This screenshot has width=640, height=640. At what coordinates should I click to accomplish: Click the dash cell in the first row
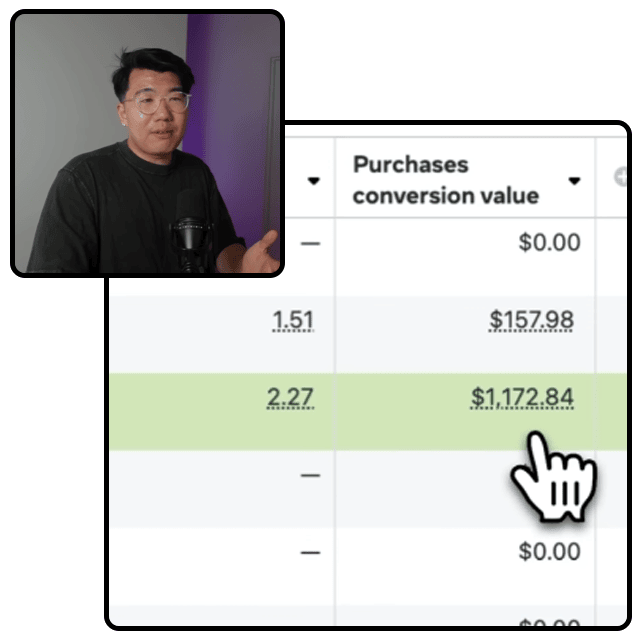pyautogui.click(x=310, y=242)
